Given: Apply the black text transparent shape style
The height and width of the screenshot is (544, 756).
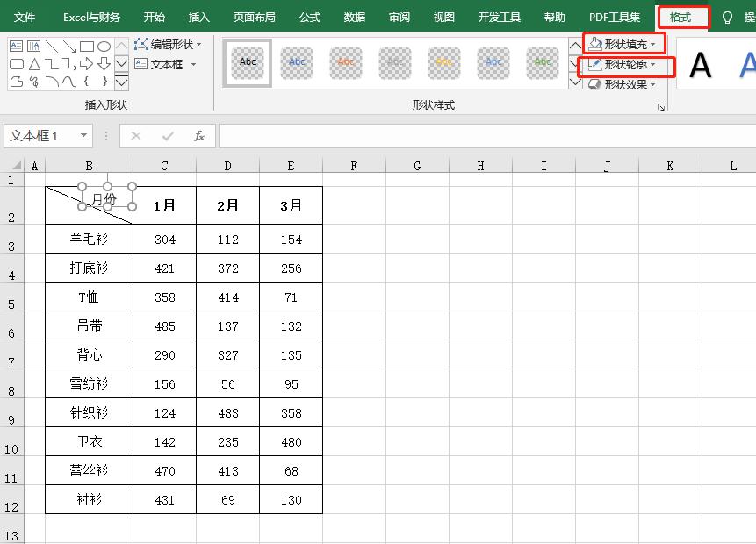Looking at the screenshot, I should point(248,62).
